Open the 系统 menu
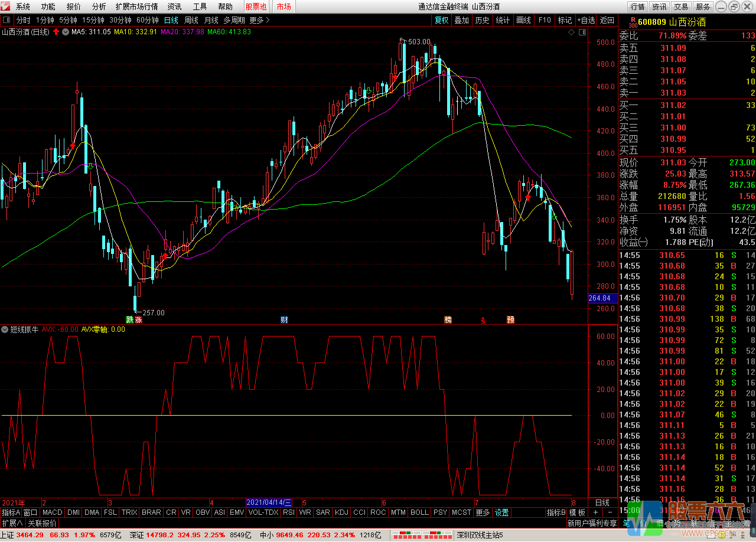Viewport: 756px width, 542px height. [x=22, y=6]
